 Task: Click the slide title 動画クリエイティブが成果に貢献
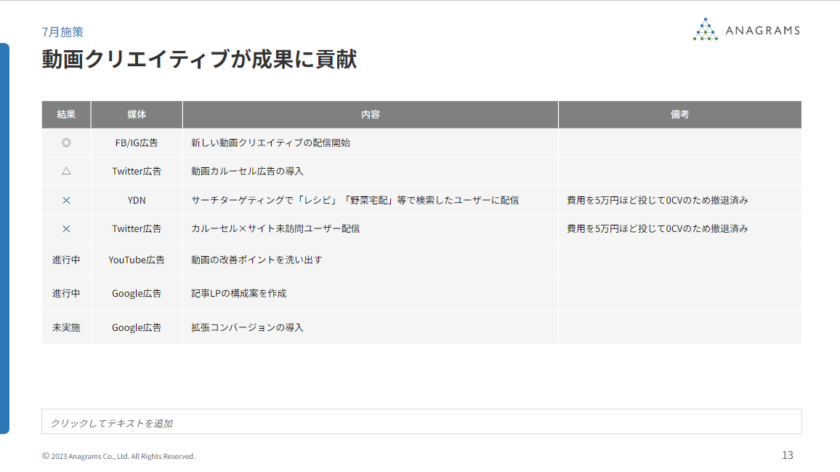pos(199,60)
